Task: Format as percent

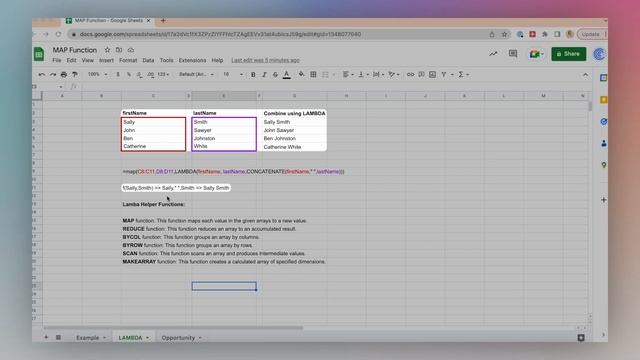Action: point(129,75)
